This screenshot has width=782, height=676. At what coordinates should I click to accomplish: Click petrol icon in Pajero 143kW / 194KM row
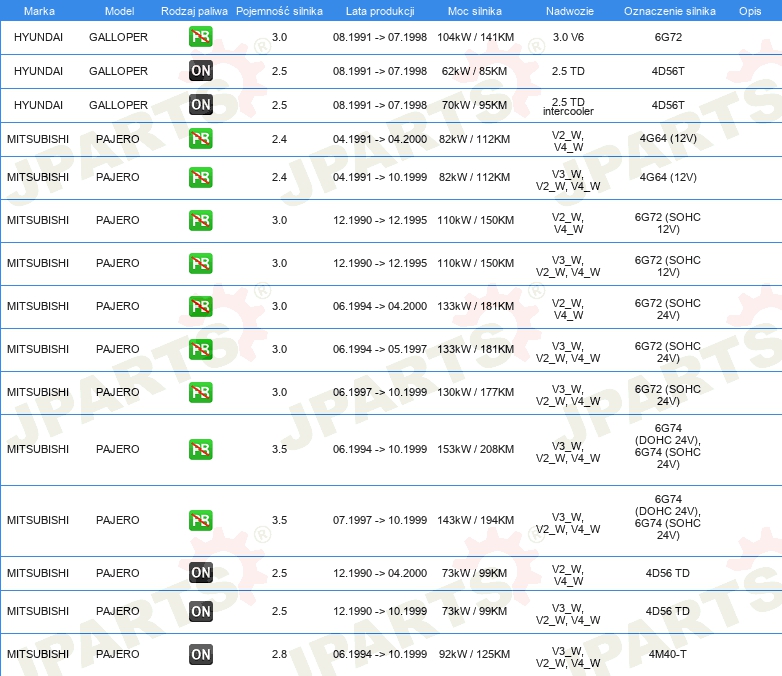[x=200, y=520]
